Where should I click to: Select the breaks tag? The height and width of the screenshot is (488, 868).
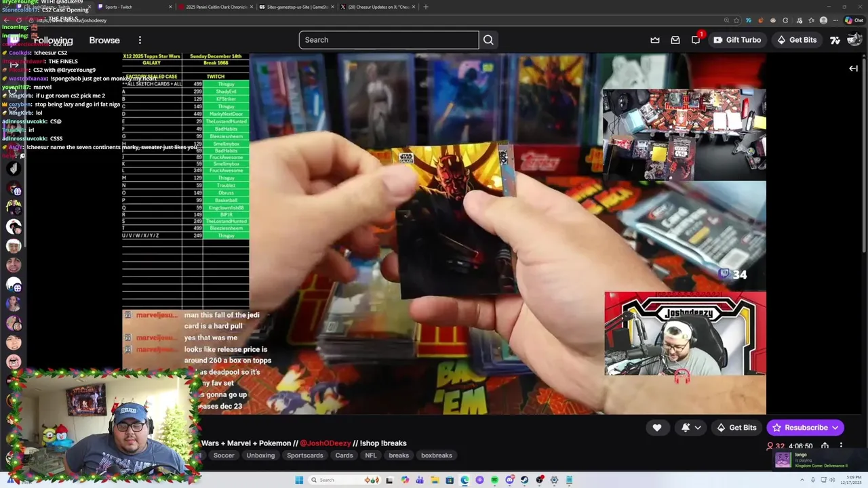(399, 455)
